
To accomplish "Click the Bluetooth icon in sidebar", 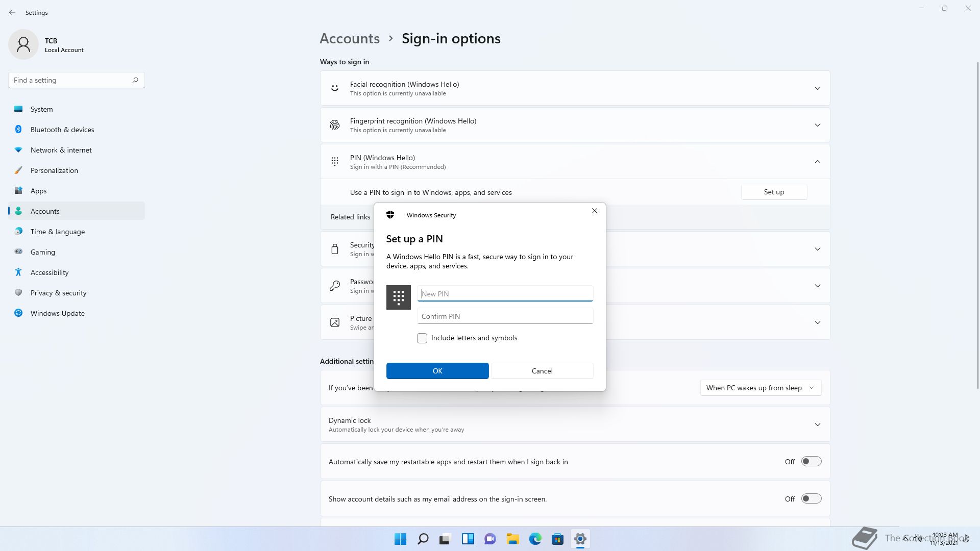I will click(18, 129).
